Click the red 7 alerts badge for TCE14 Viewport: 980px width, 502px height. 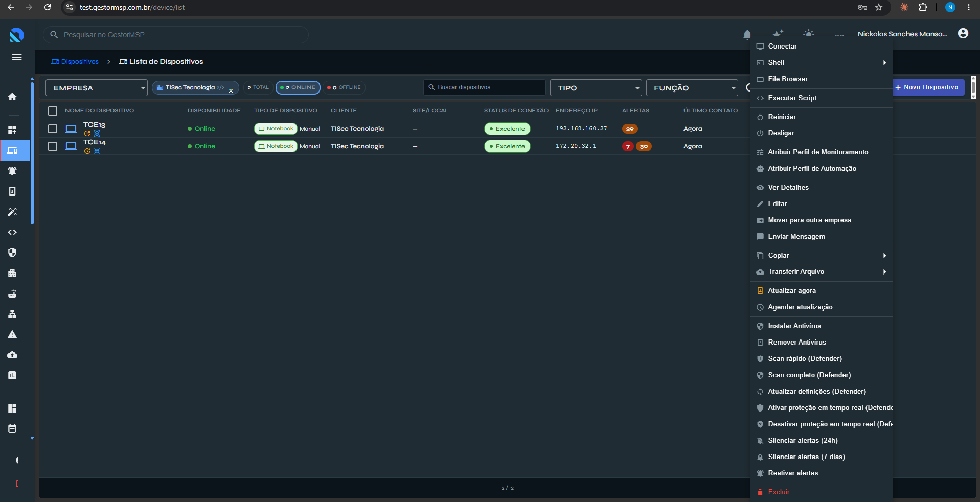(x=628, y=147)
